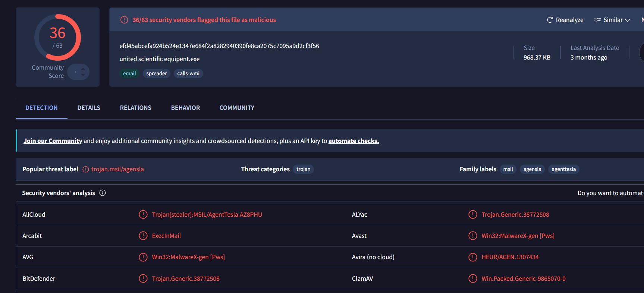Click the 36/63 detection score gauge

pos(57,37)
